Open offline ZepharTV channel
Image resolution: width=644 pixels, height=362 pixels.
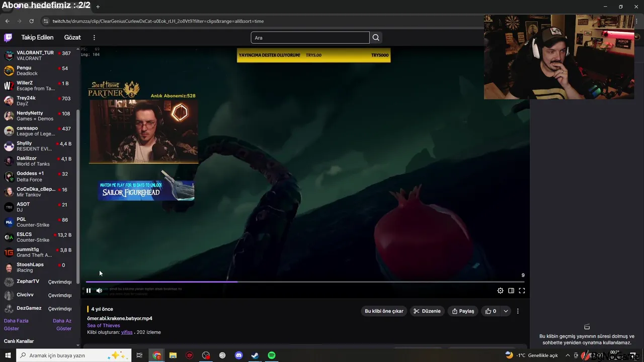pyautogui.click(x=39, y=282)
